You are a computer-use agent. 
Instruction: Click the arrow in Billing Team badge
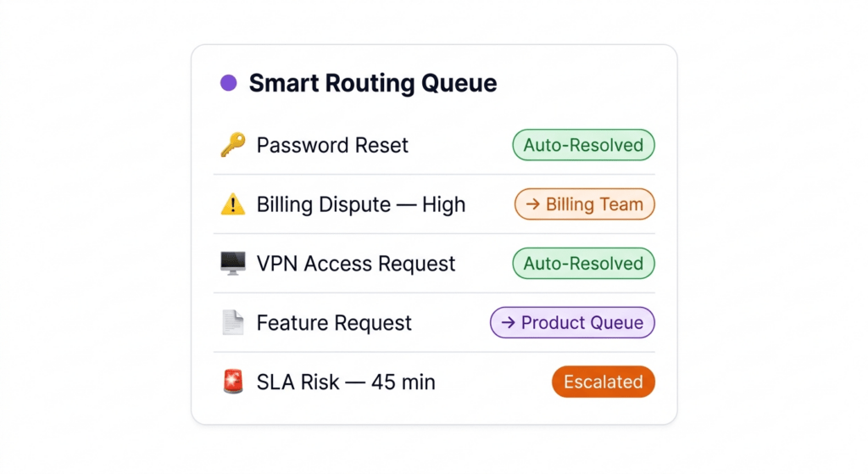tap(532, 204)
